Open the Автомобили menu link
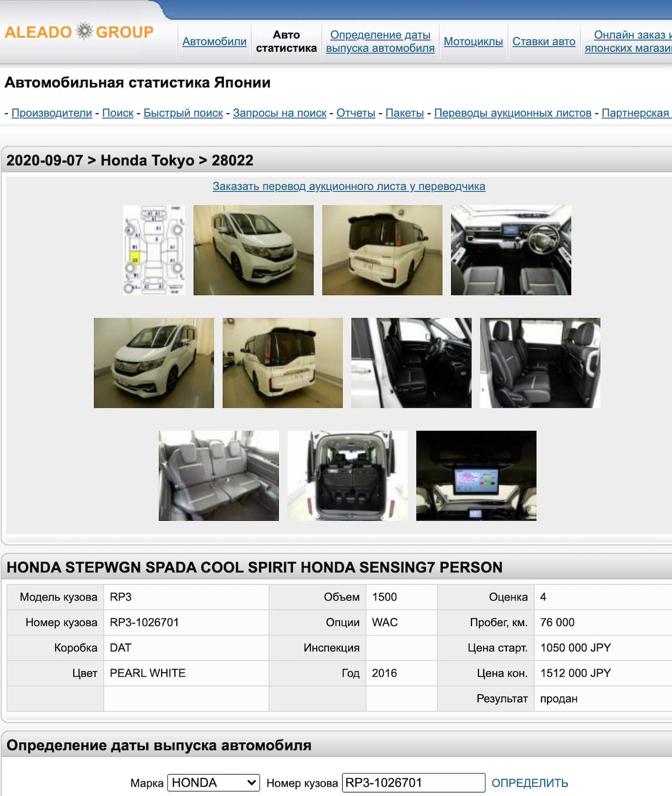 point(214,41)
